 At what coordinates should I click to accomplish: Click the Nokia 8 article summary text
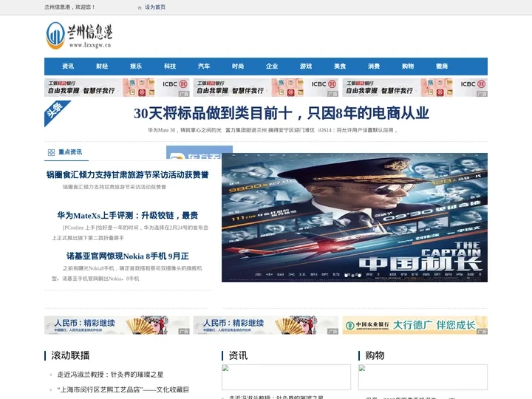pos(127,273)
